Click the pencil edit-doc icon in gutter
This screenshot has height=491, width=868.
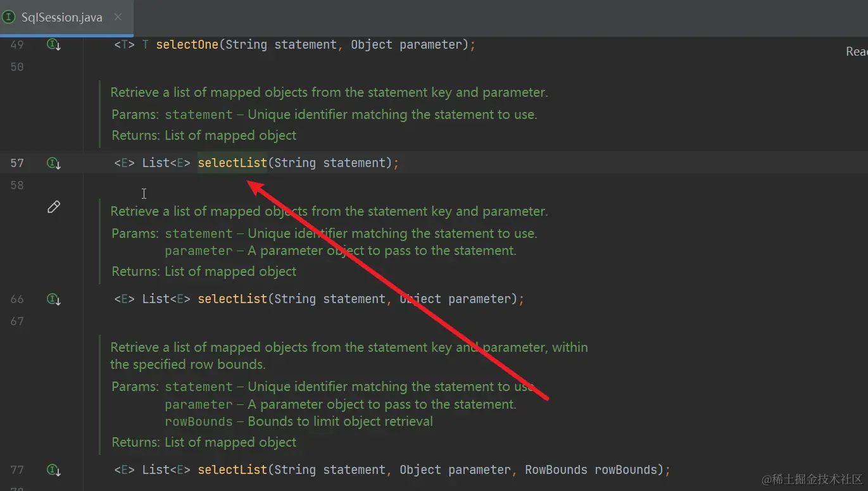pyautogui.click(x=54, y=206)
